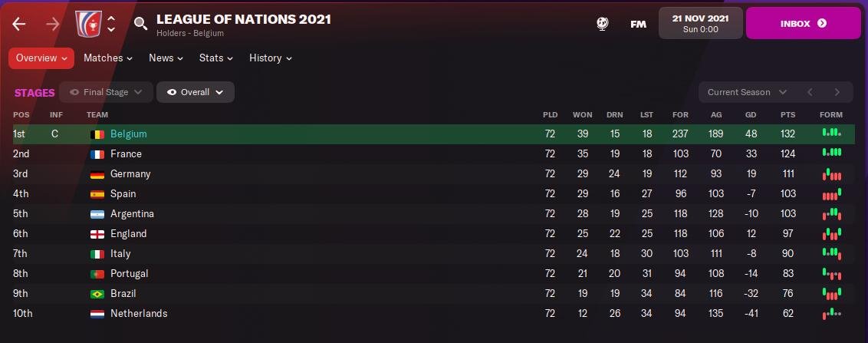
Task: Toggle the Overall view selector
Action: tap(196, 92)
